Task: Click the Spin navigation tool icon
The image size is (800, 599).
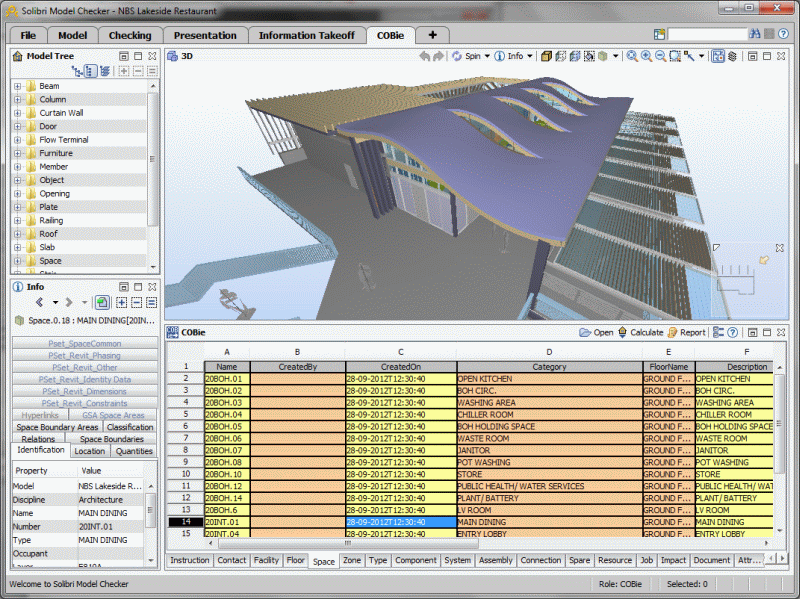Action: tap(457, 56)
